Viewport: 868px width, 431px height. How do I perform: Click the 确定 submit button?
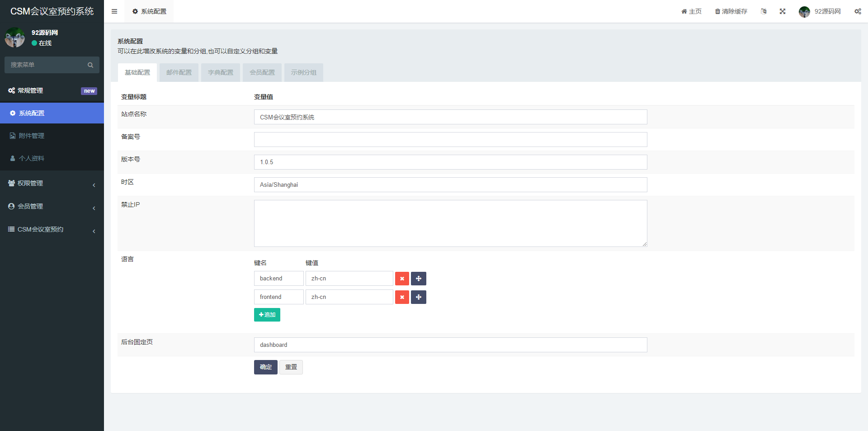(266, 367)
